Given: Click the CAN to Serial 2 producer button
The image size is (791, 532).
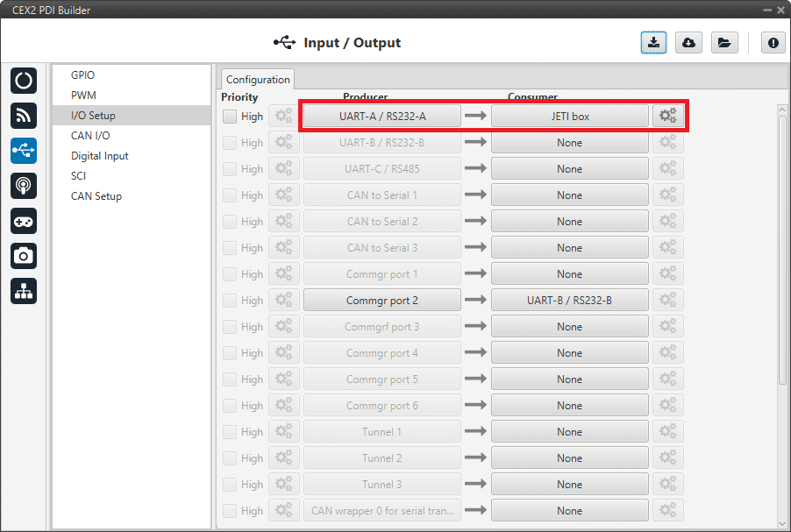Looking at the screenshot, I should coord(381,221).
